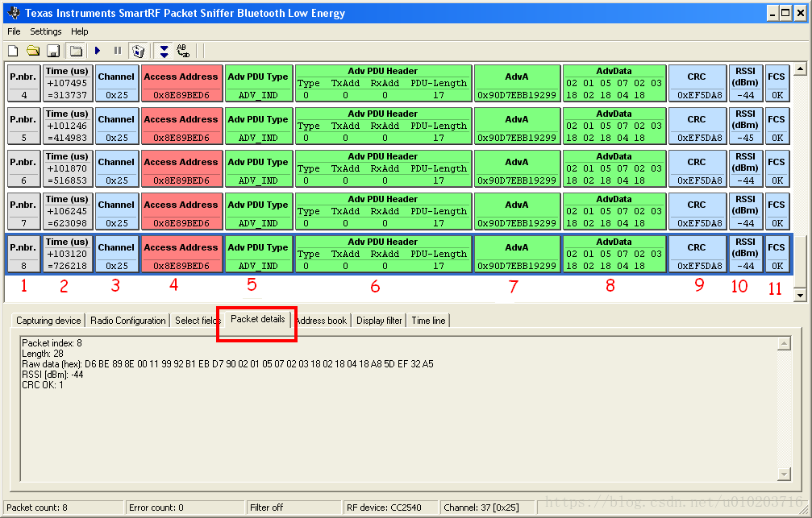Switch to the Capturing device tab
The width and height of the screenshot is (812, 518).
pyautogui.click(x=48, y=321)
